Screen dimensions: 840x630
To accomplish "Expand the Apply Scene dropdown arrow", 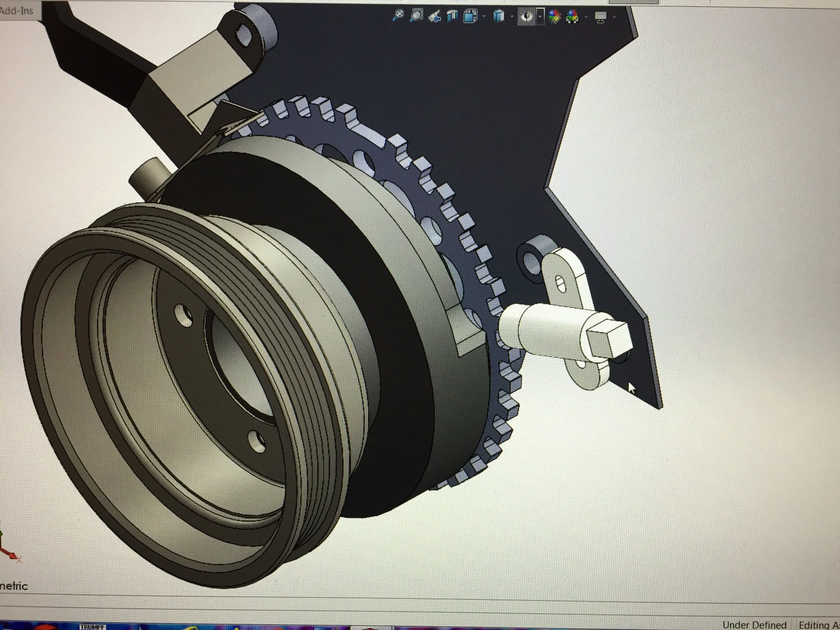I will coord(586,16).
